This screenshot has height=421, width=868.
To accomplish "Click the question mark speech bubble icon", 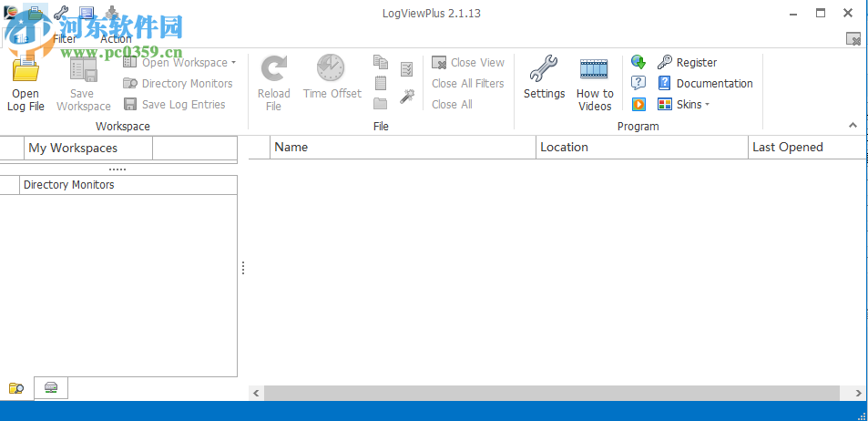I will point(638,83).
